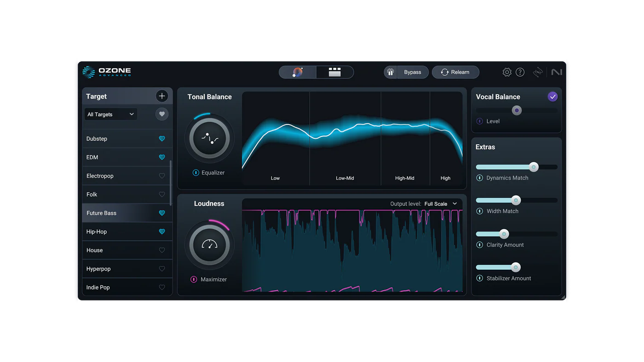The image size is (644, 362).
Task: Switch to the detailed modules view
Action: 335,72
